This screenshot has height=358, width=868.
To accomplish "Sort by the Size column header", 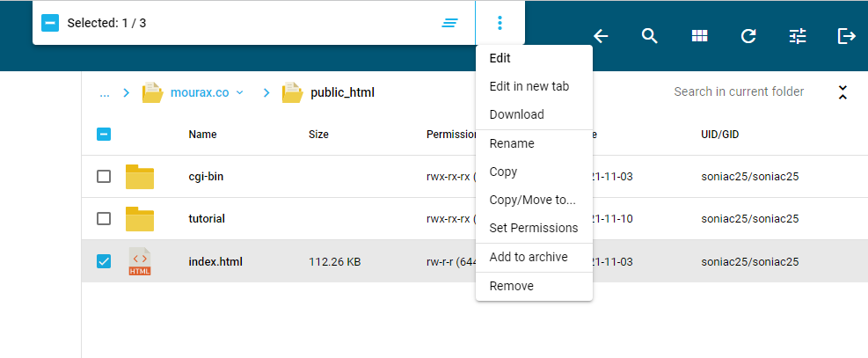I will click(318, 135).
